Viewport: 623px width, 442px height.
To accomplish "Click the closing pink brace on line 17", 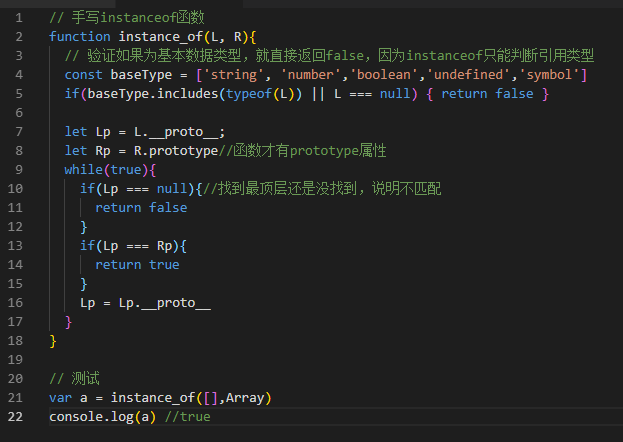I will pyautogui.click(x=68, y=322).
